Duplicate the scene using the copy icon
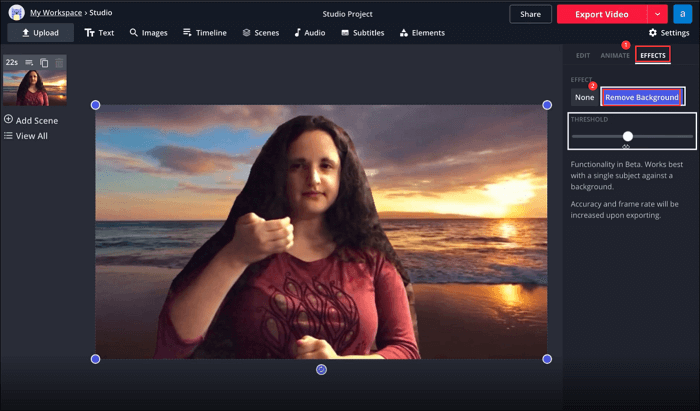Image resolution: width=700 pixels, height=411 pixels. [x=44, y=62]
